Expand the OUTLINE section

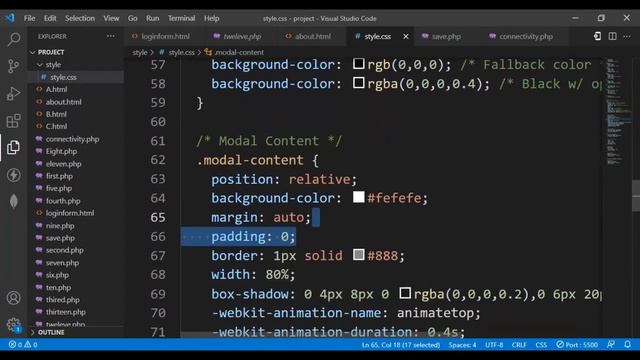click(x=47, y=332)
